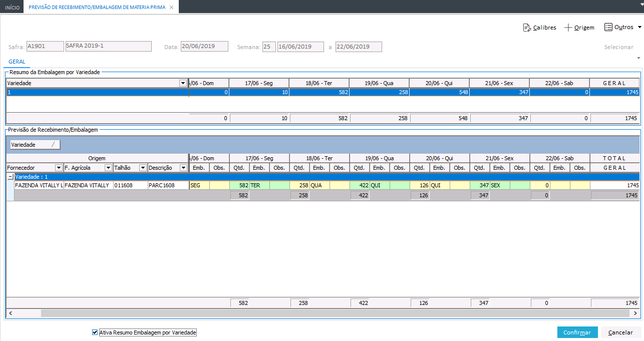Viewport: 644px width, 341px height.
Task: Open the Variedade column filter dropdown
Action: (183, 83)
